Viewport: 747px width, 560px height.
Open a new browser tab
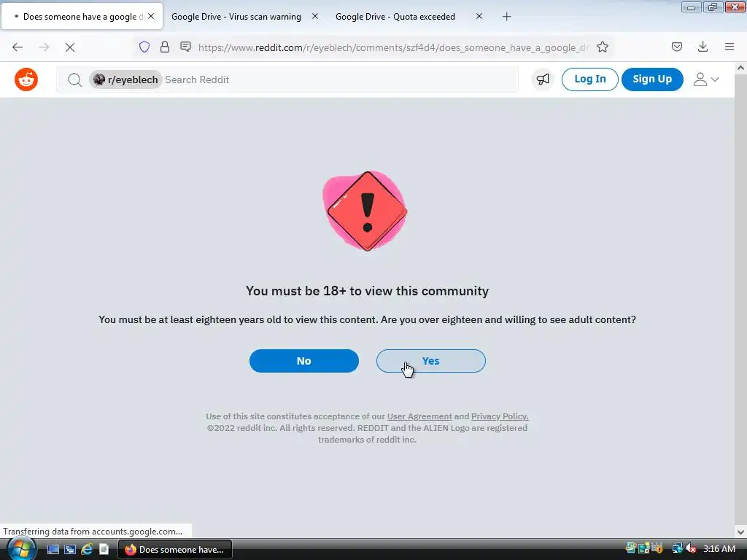(506, 17)
